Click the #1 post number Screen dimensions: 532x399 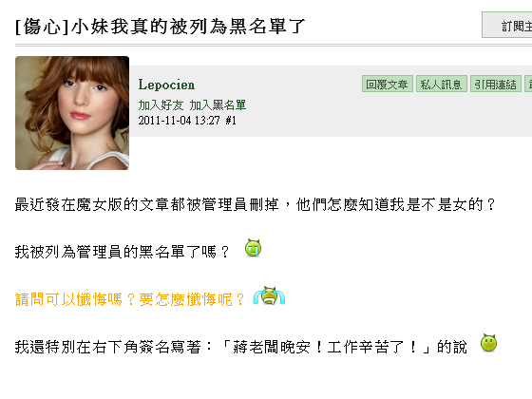(x=231, y=121)
